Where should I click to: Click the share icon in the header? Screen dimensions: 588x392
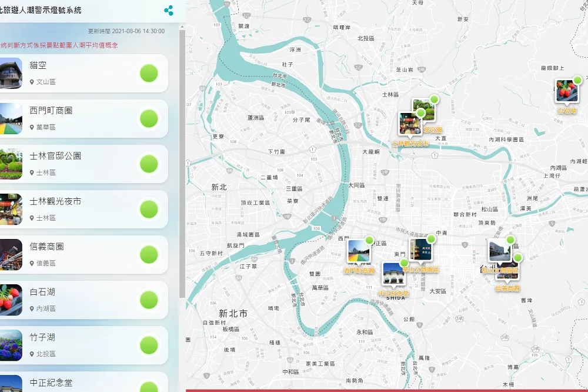pyautogui.click(x=169, y=11)
